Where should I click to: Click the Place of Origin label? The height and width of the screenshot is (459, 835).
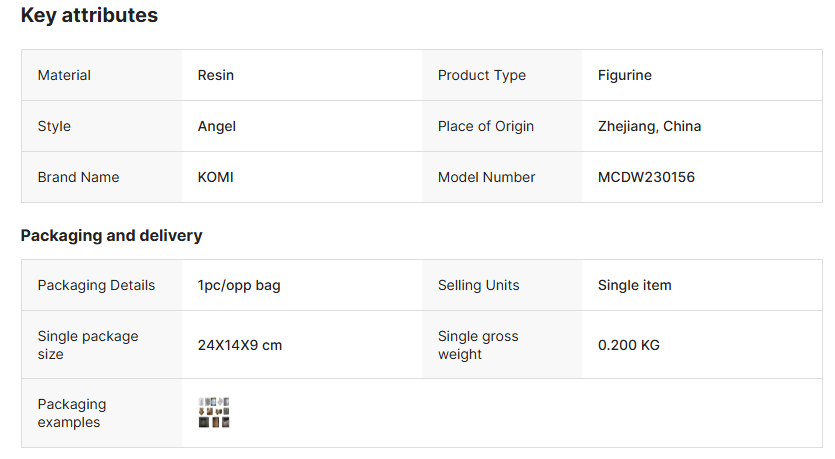(485, 126)
